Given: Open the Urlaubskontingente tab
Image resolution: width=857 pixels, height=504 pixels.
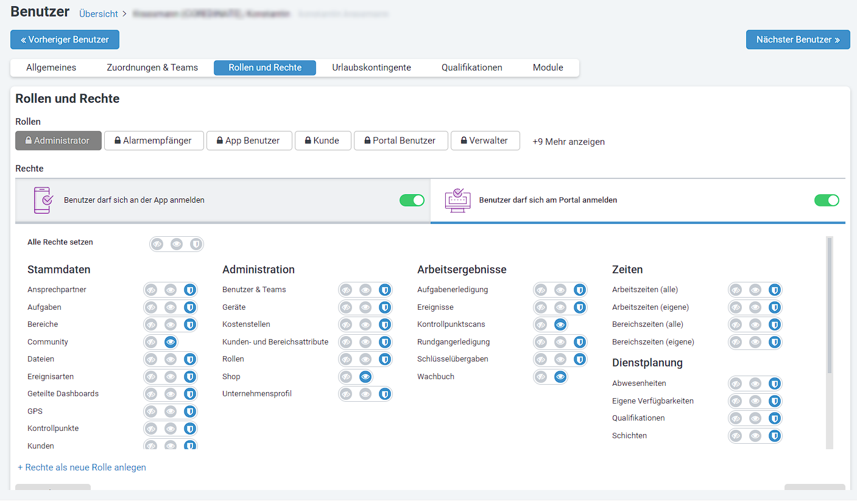Looking at the screenshot, I should click(x=372, y=68).
